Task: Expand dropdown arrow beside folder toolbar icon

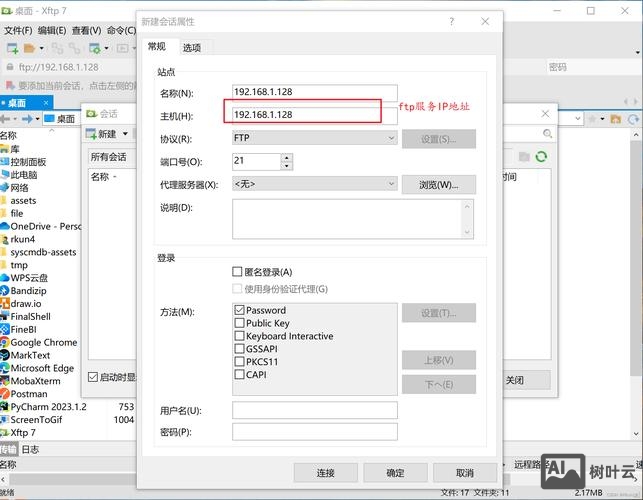Action: pyautogui.click(x=41, y=48)
